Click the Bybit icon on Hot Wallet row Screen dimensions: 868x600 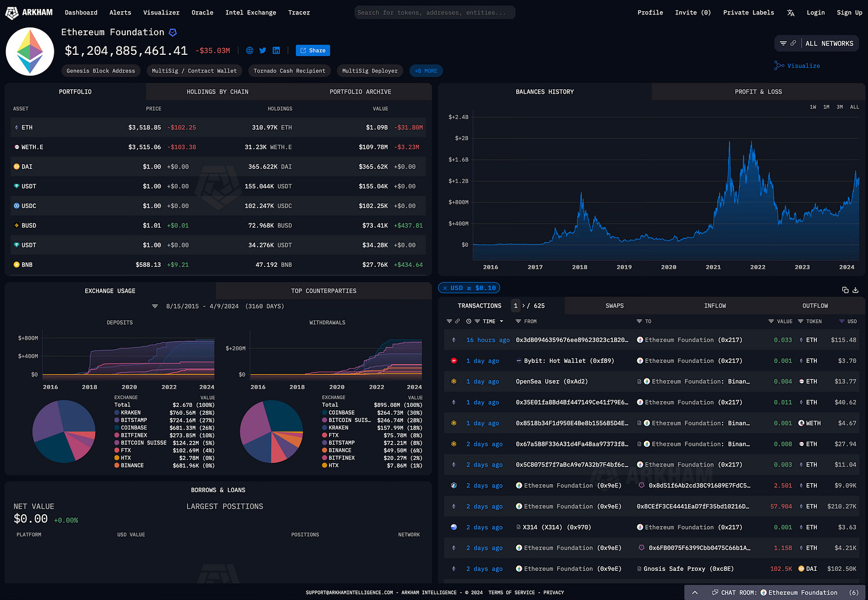pyautogui.click(x=454, y=360)
